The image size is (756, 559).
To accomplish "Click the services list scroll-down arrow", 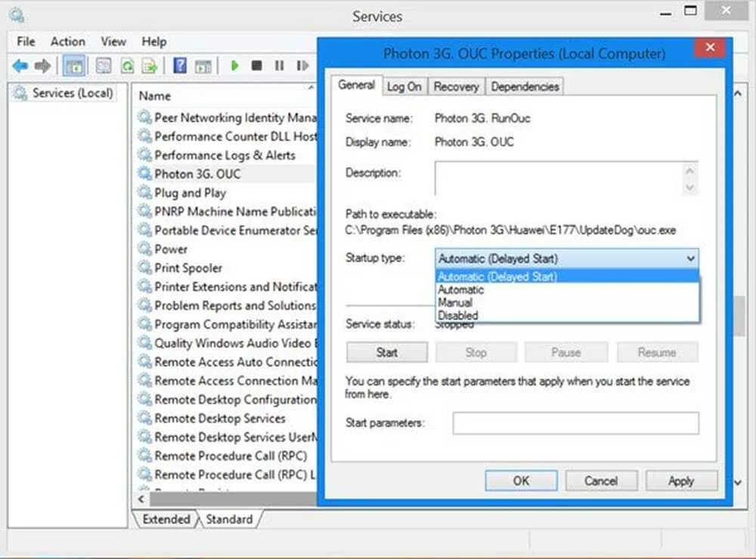I will (738, 483).
